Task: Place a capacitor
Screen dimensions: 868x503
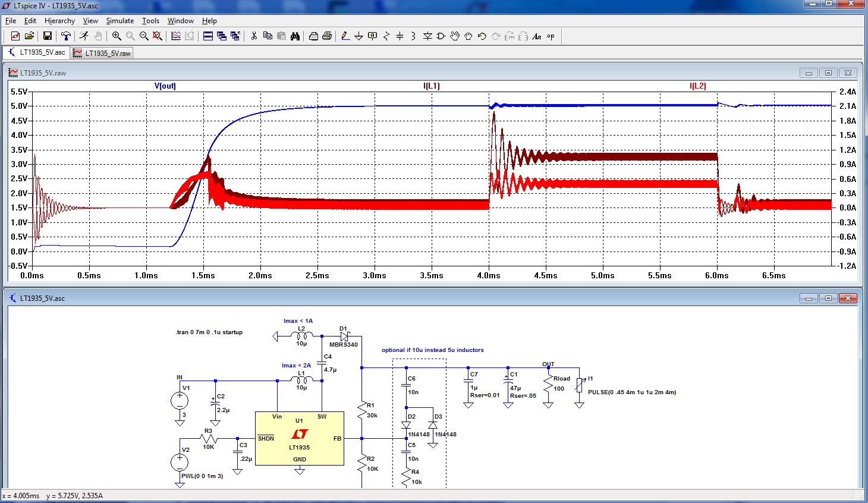Action: point(400,36)
